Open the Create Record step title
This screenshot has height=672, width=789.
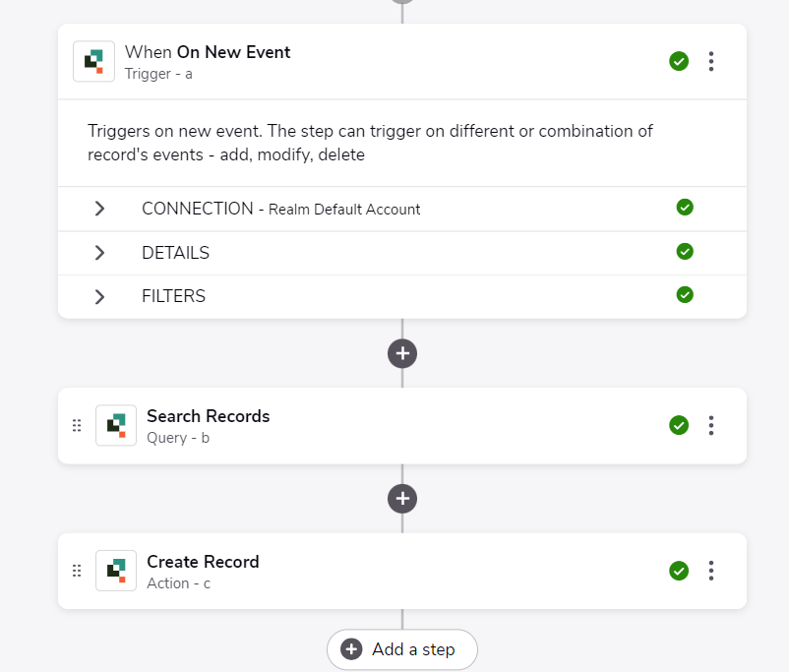click(203, 562)
